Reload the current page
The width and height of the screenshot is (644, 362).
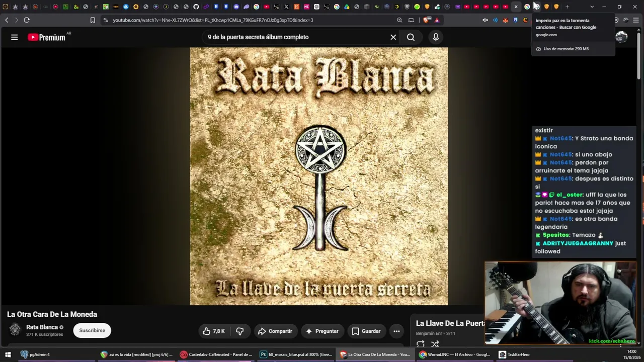pos(27,20)
